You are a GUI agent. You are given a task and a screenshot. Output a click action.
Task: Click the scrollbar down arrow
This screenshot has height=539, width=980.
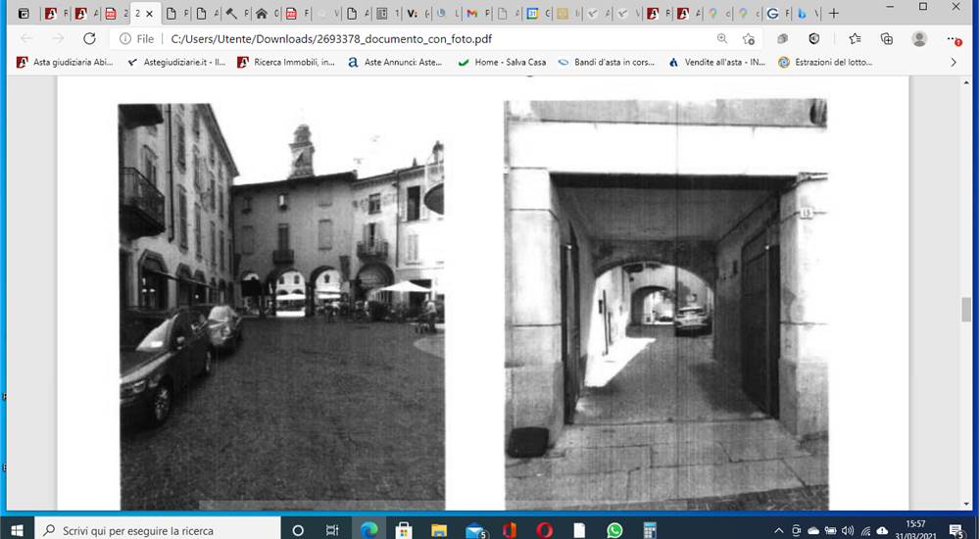tap(967, 504)
